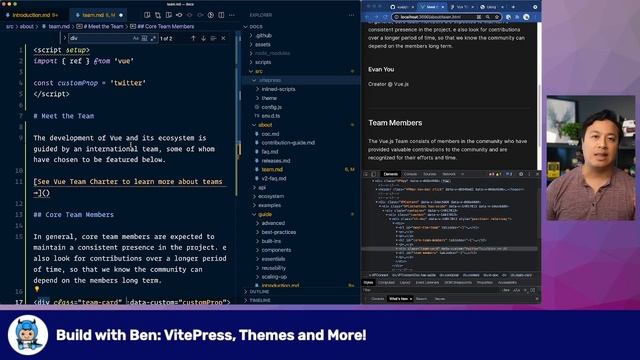Expand the components folder
The width and height of the screenshot is (640, 360).
coord(276,250)
